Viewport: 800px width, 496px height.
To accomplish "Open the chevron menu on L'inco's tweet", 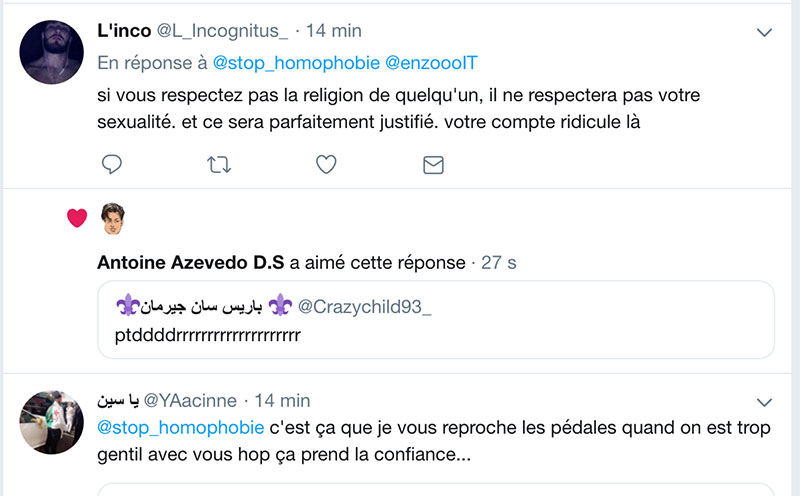I will tap(765, 33).
